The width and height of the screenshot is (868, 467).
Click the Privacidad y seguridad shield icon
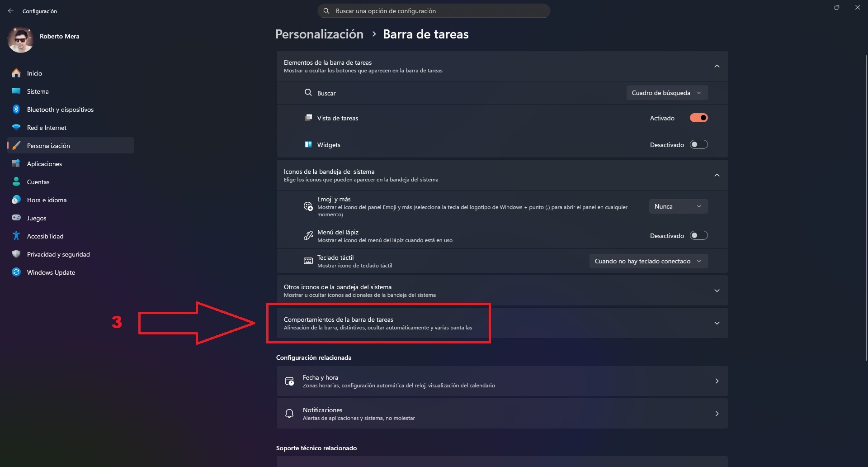point(16,254)
